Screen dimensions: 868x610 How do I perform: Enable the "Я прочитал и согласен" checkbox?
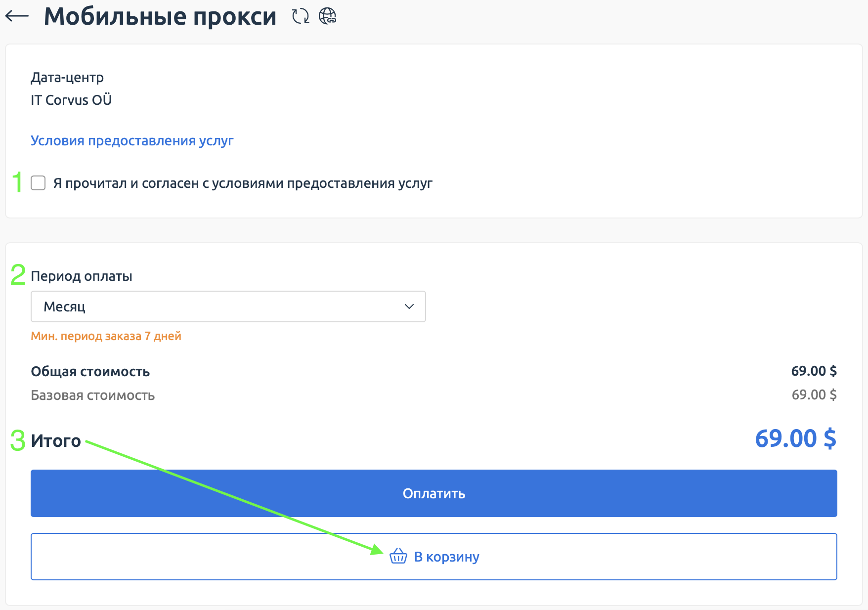(38, 183)
